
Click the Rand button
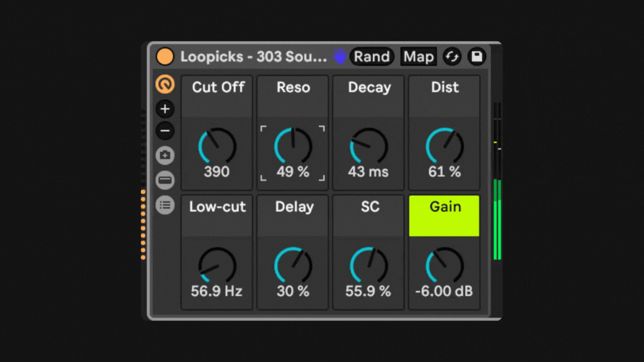(372, 56)
